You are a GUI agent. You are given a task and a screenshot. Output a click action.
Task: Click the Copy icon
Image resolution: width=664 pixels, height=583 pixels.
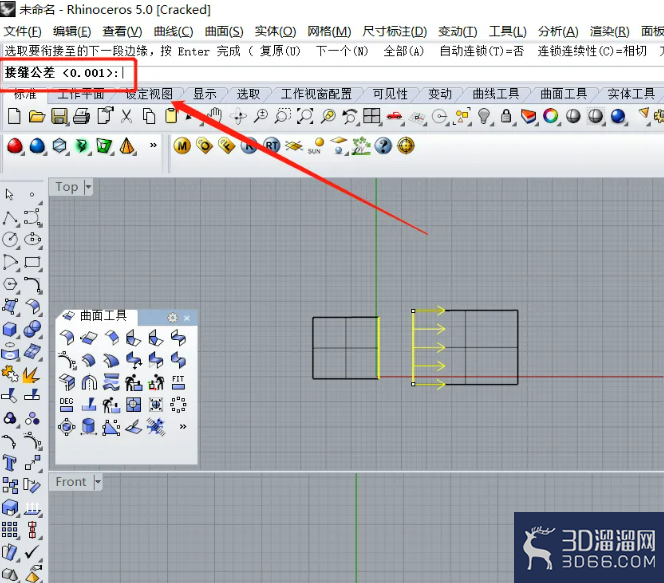149,116
